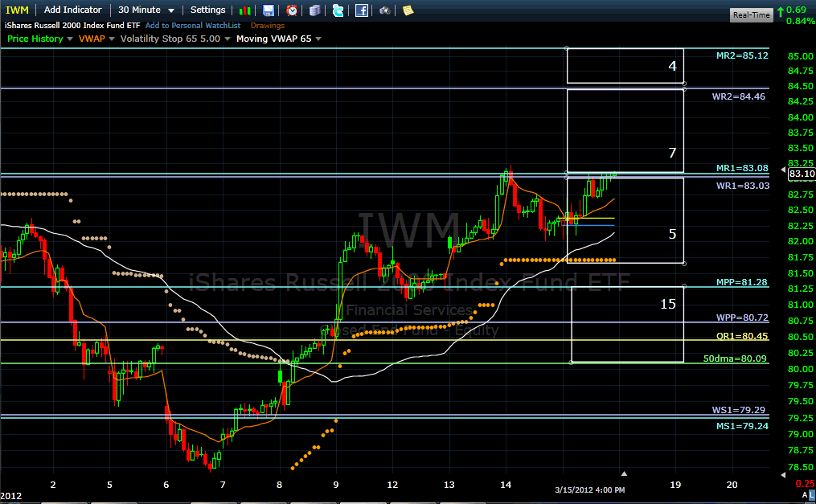Click the Real-Time button

click(752, 14)
